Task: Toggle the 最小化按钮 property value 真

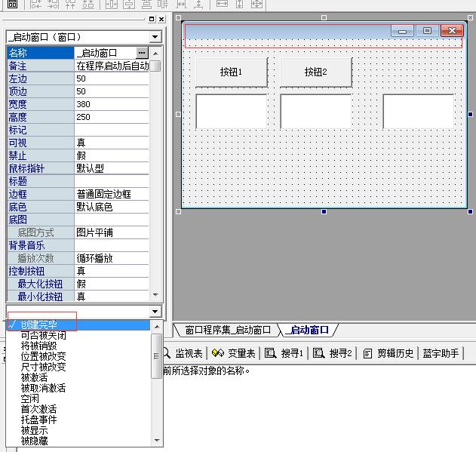Action: pos(112,296)
